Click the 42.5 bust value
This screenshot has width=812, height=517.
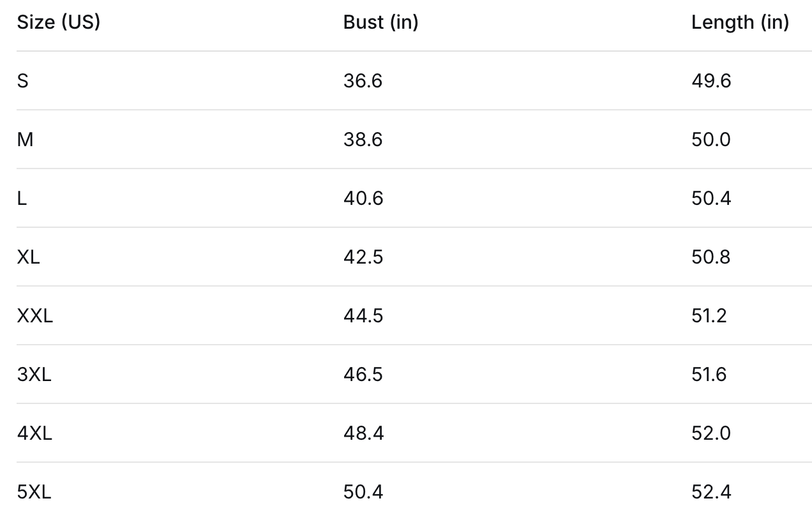click(363, 257)
